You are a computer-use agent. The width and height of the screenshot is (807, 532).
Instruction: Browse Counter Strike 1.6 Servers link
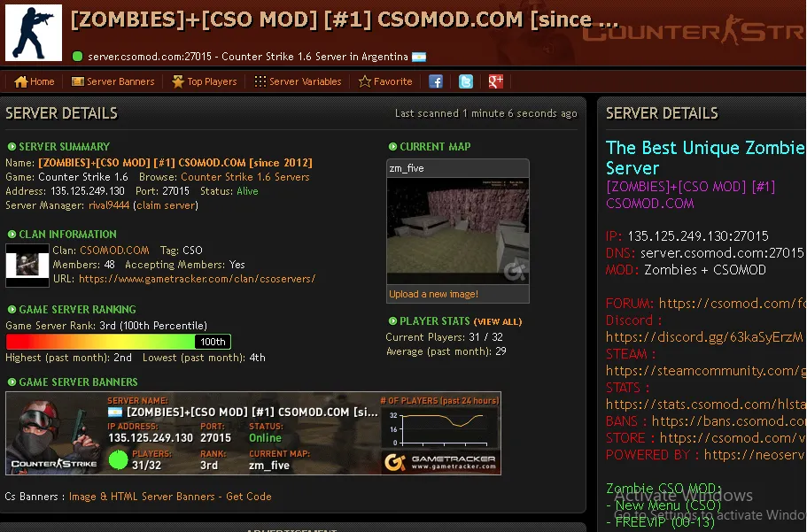[245, 177]
